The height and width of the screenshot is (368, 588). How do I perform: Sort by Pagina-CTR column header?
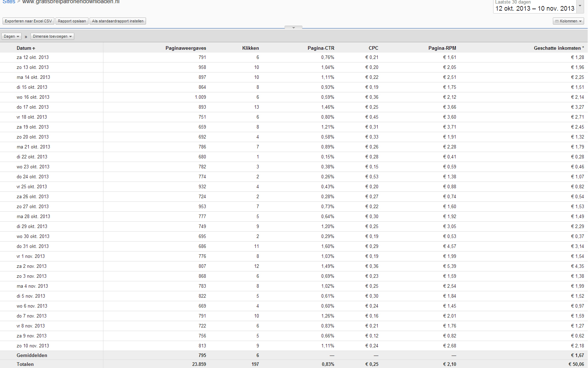321,48
